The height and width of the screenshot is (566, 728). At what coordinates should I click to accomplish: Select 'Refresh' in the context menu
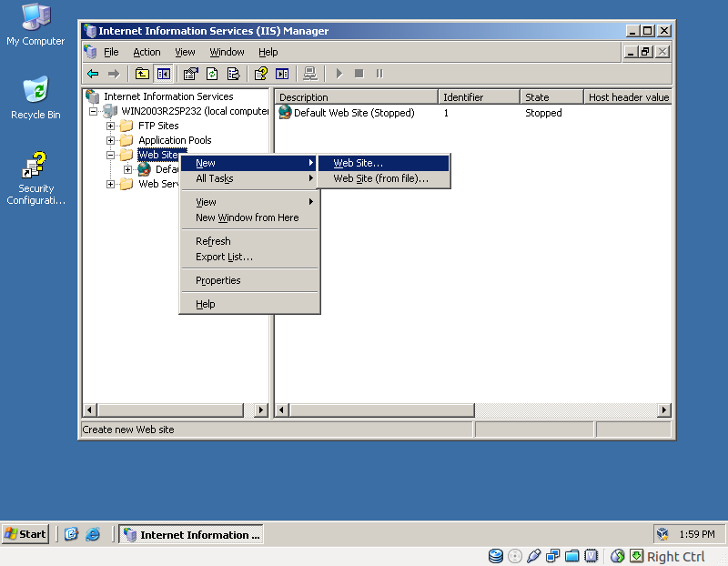248,241
